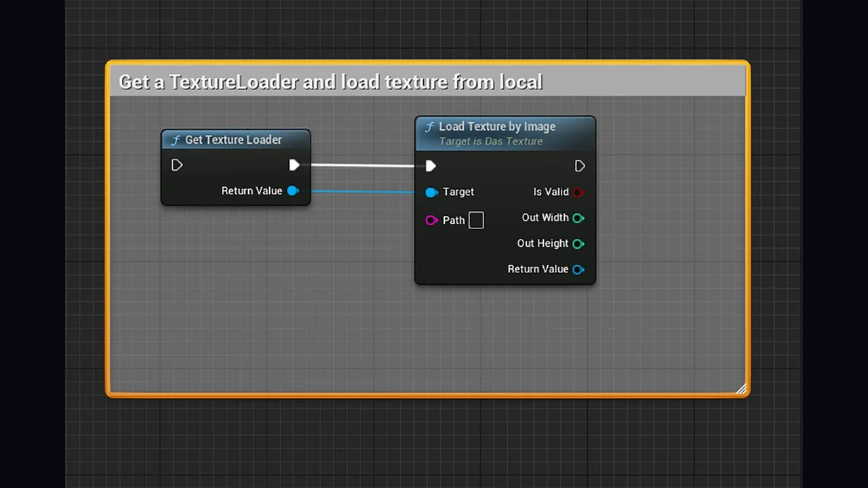Click the Return Value output pin on Get Texture Loader
The image size is (868, 488).
pos(293,190)
